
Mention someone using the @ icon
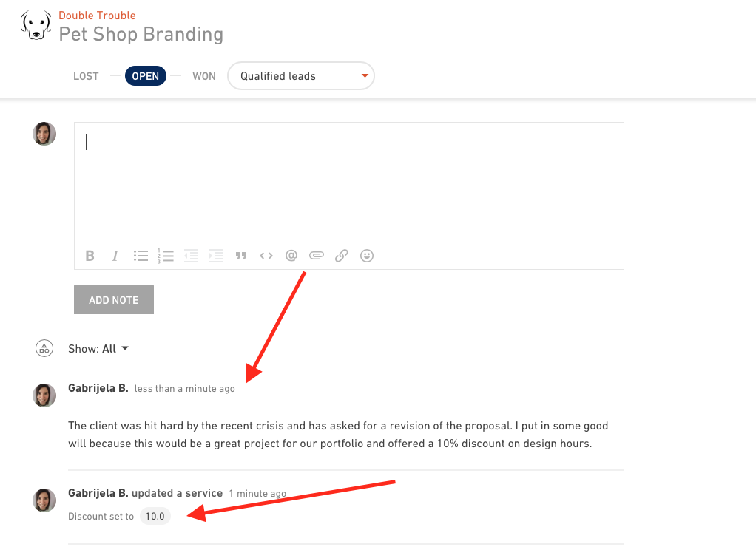point(291,256)
